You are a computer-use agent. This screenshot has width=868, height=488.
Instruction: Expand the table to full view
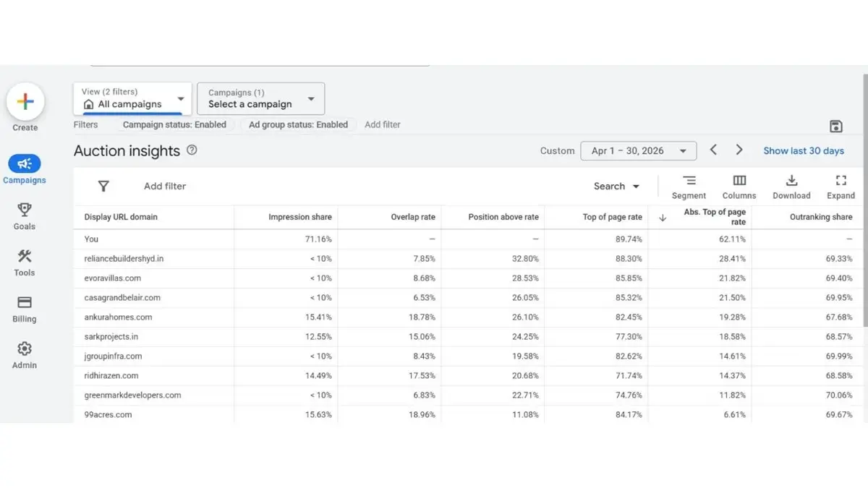coord(841,187)
